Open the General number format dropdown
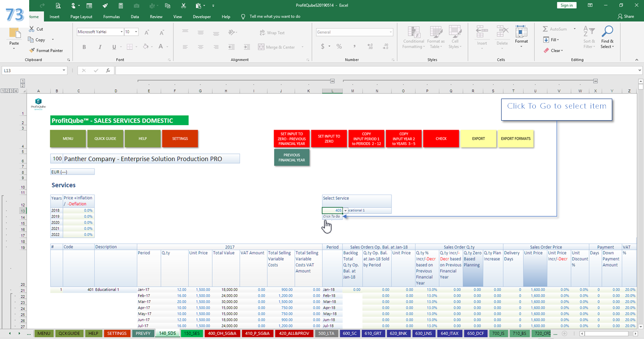The image size is (644, 362). (x=390, y=32)
